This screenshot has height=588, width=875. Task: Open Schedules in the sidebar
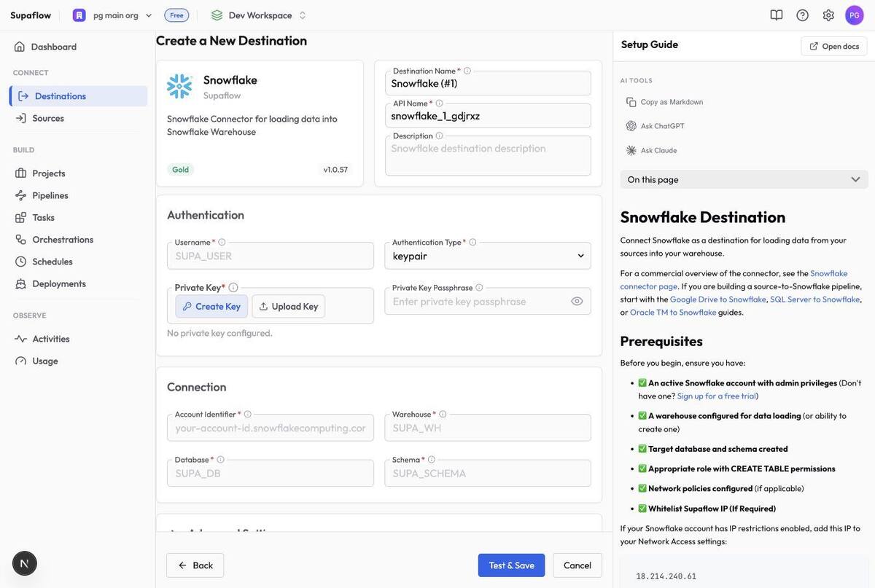pyautogui.click(x=78, y=262)
